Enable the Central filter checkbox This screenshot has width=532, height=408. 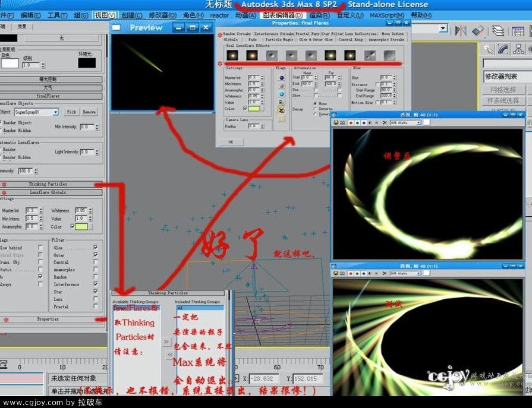coord(96,262)
